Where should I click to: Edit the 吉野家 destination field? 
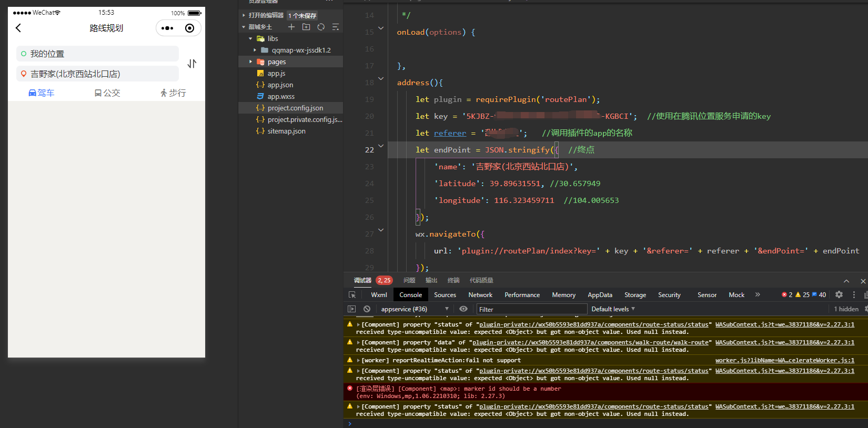97,74
